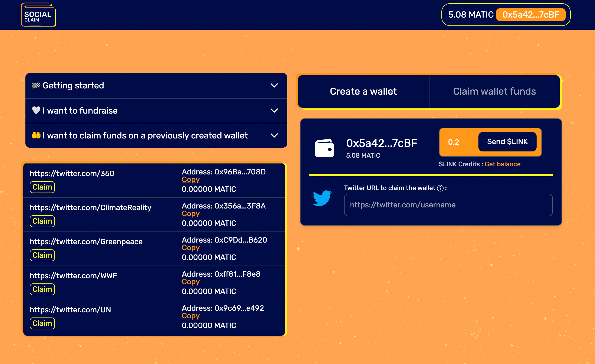
Task: Expand claim funds on previous wallet chevron
Action: (x=274, y=135)
